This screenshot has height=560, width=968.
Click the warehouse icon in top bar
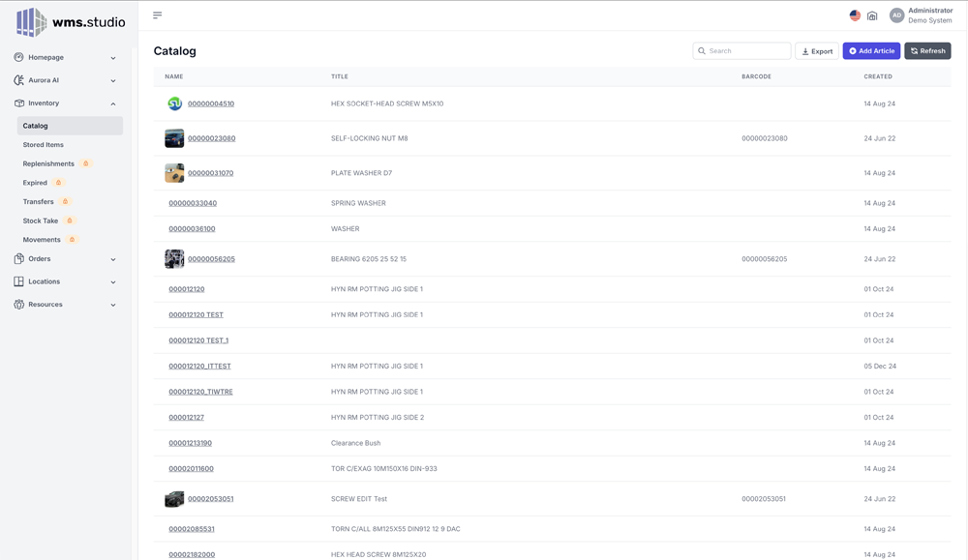pos(872,15)
